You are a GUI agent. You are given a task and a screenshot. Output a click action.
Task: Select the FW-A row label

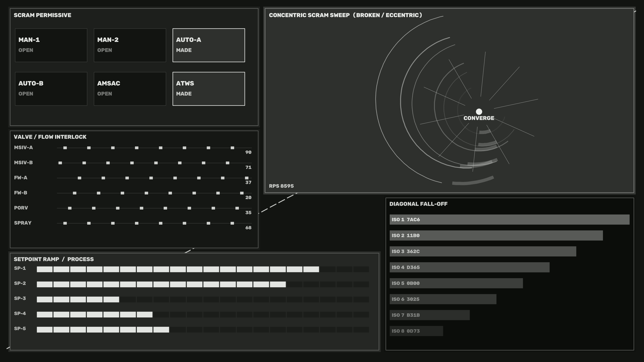20,178
